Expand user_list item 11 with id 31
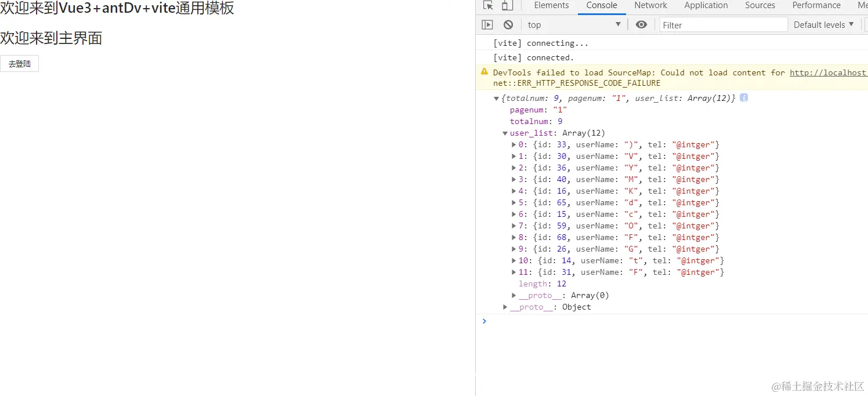868x396 pixels. pos(514,272)
